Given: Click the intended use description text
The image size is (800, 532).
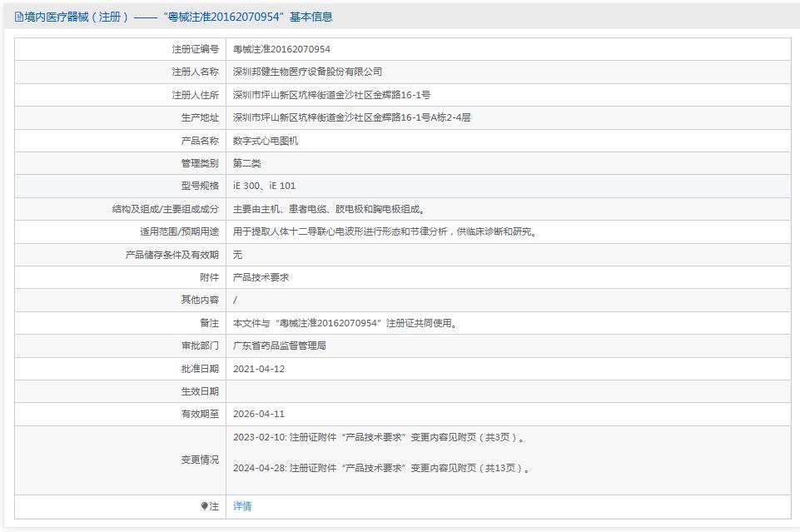Looking at the screenshot, I should (385, 231).
